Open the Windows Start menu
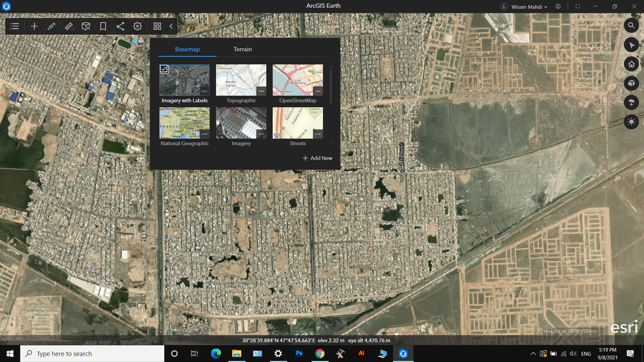Viewport: 644px width, 362px height. (10, 354)
